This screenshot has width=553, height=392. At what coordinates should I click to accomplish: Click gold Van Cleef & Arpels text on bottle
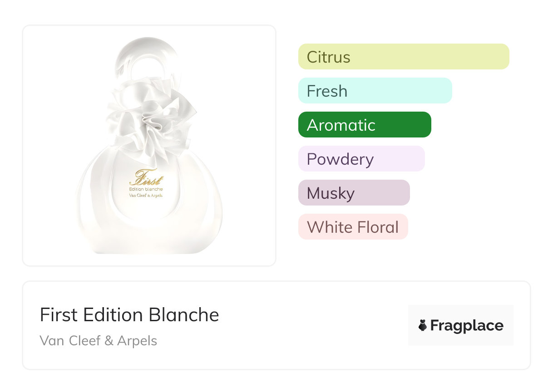pos(146,196)
